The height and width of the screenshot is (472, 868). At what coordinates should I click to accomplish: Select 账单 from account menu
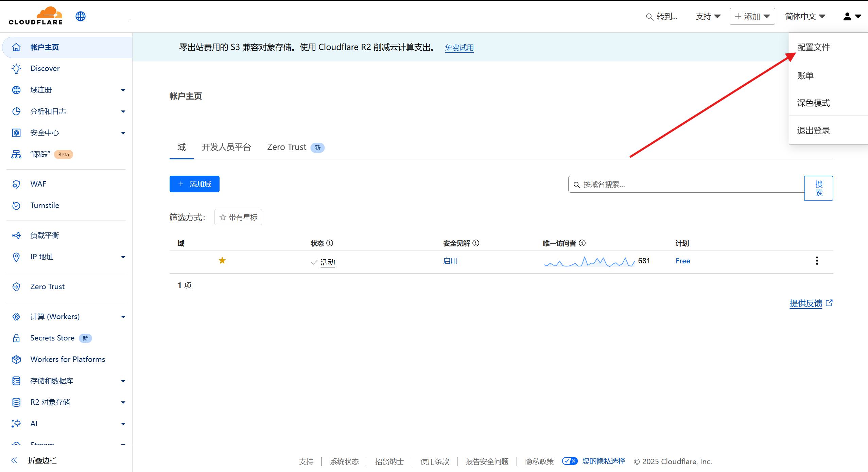coord(805,75)
